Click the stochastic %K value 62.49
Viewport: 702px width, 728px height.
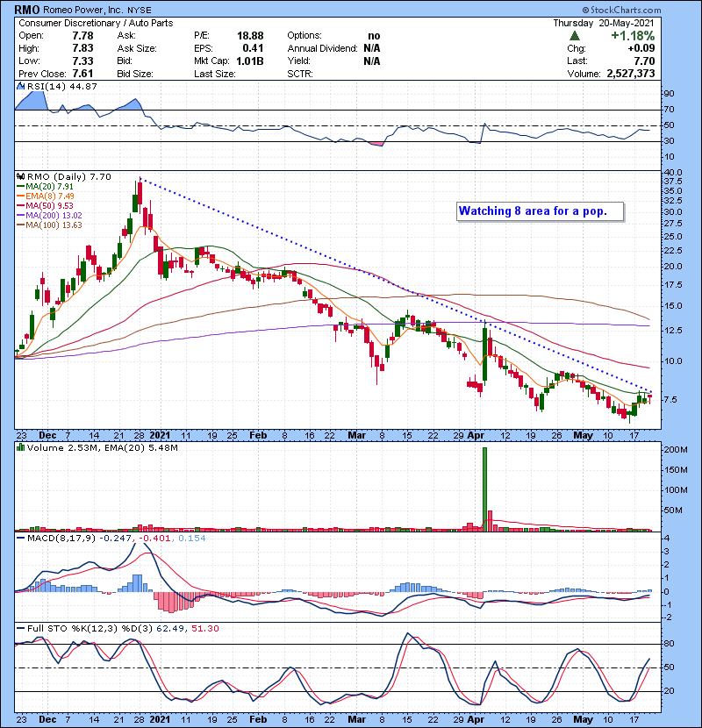(169, 629)
